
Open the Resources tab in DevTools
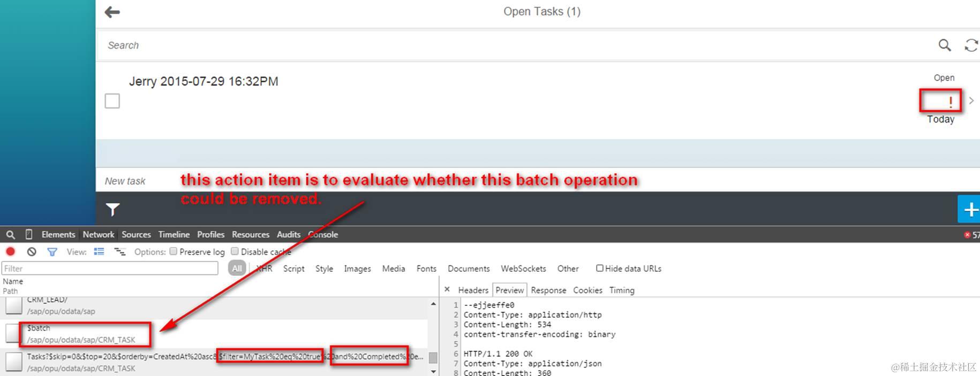(x=251, y=234)
